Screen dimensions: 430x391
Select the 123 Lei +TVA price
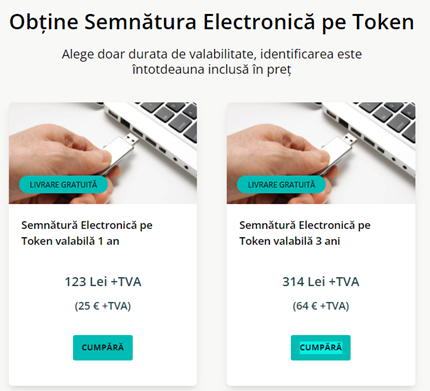(103, 282)
